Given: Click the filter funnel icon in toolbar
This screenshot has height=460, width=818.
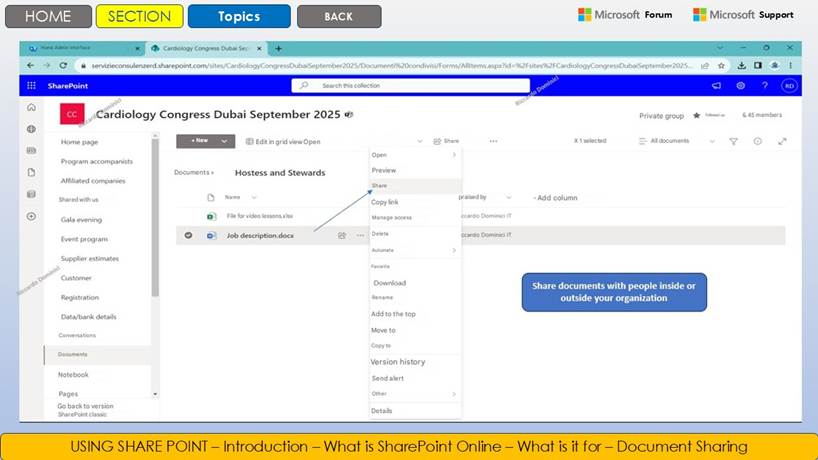Looking at the screenshot, I should tap(733, 141).
